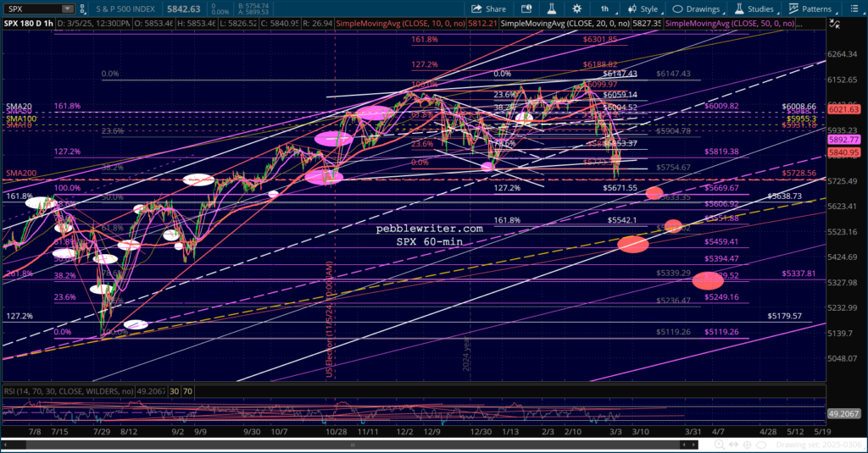Screen dimensions: 868x453
Task: Click the $5638.73 trendline label
Action: point(784,196)
